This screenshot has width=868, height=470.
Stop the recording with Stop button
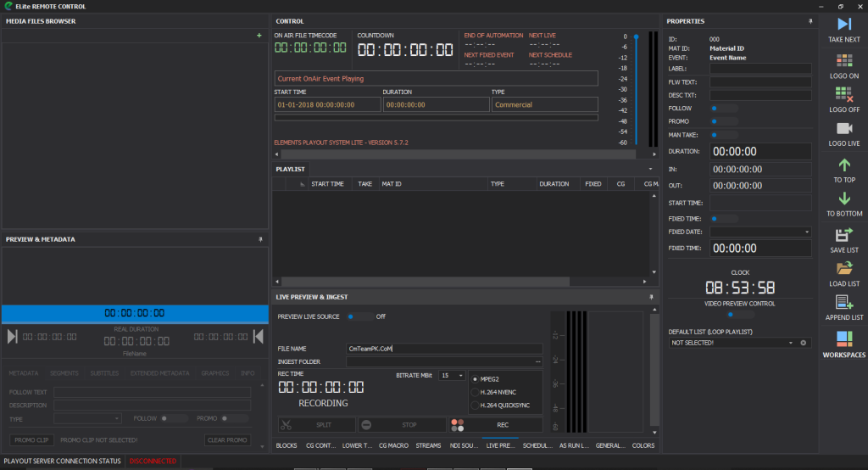[x=402, y=425]
